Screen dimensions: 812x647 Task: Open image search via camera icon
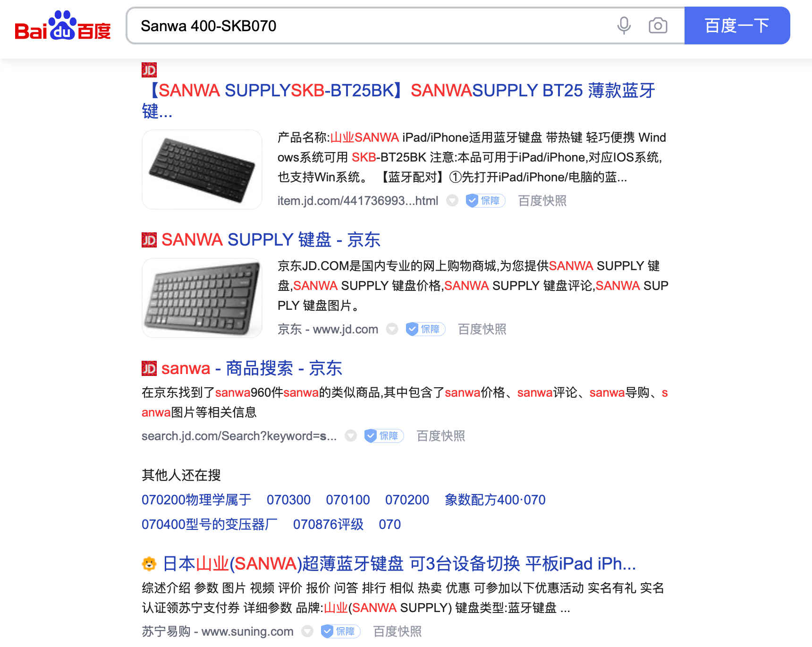[658, 26]
